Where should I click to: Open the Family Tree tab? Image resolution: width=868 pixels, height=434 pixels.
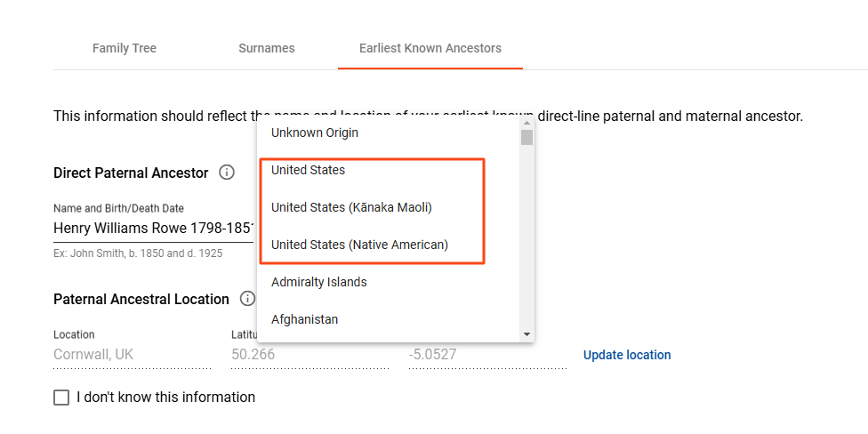(x=125, y=48)
